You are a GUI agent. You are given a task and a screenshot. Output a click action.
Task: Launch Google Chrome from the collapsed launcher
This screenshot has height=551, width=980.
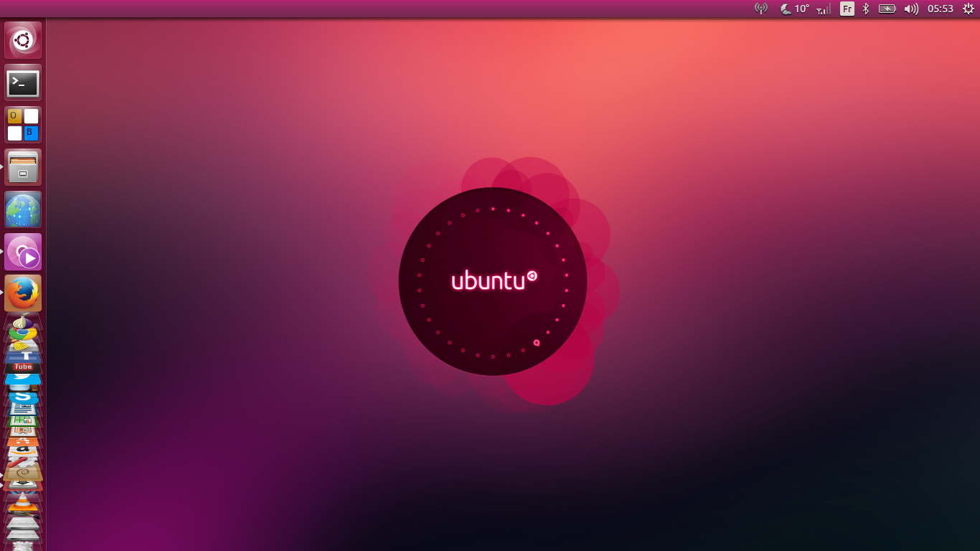click(23, 335)
